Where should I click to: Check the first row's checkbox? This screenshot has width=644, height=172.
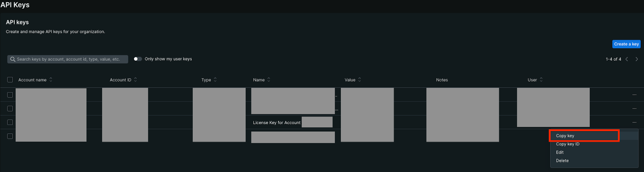(x=10, y=95)
